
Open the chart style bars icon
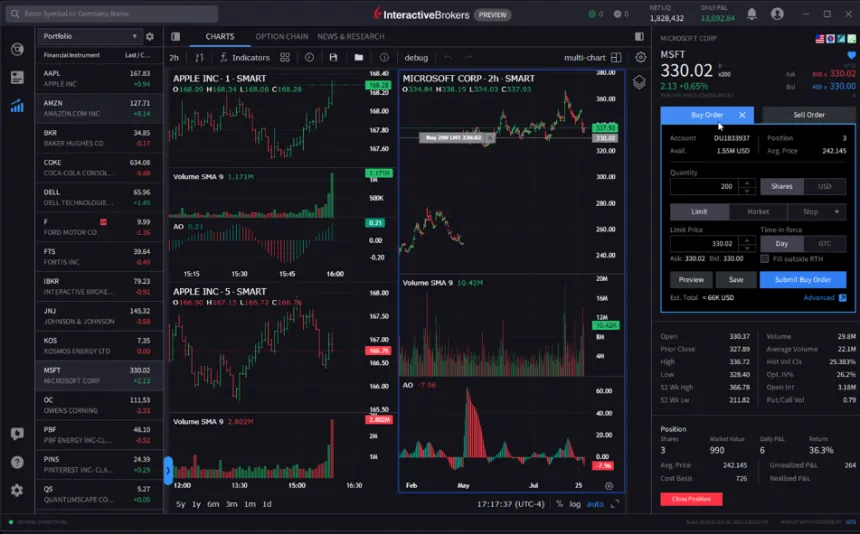[x=199, y=58]
